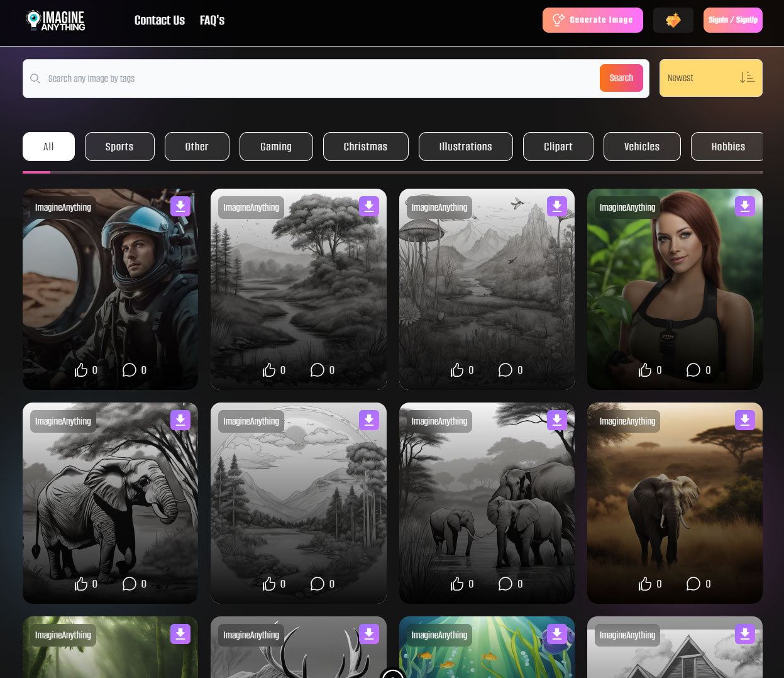This screenshot has width=784, height=678.
Task: Download the green misty forest image
Action: click(180, 634)
